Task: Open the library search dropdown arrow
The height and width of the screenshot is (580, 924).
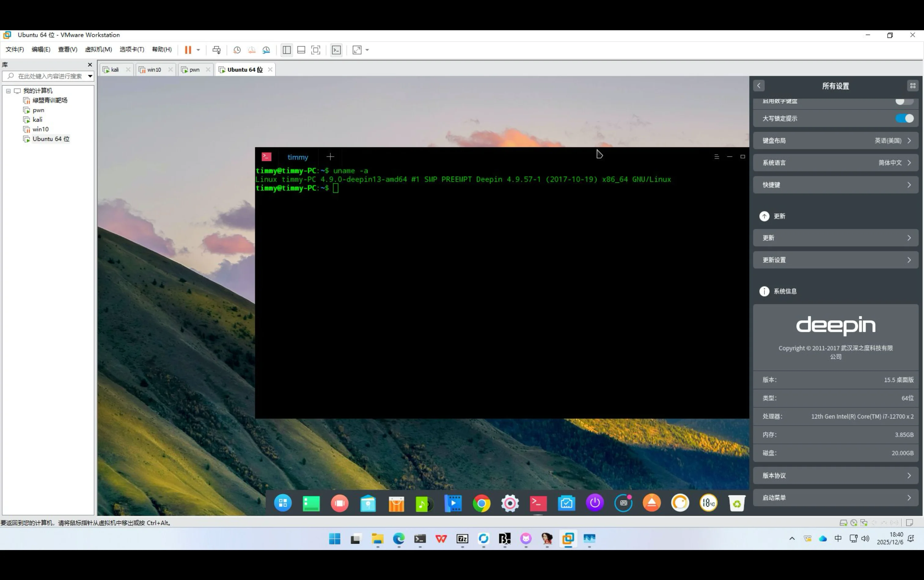Action: pyautogui.click(x=90, y=76)
